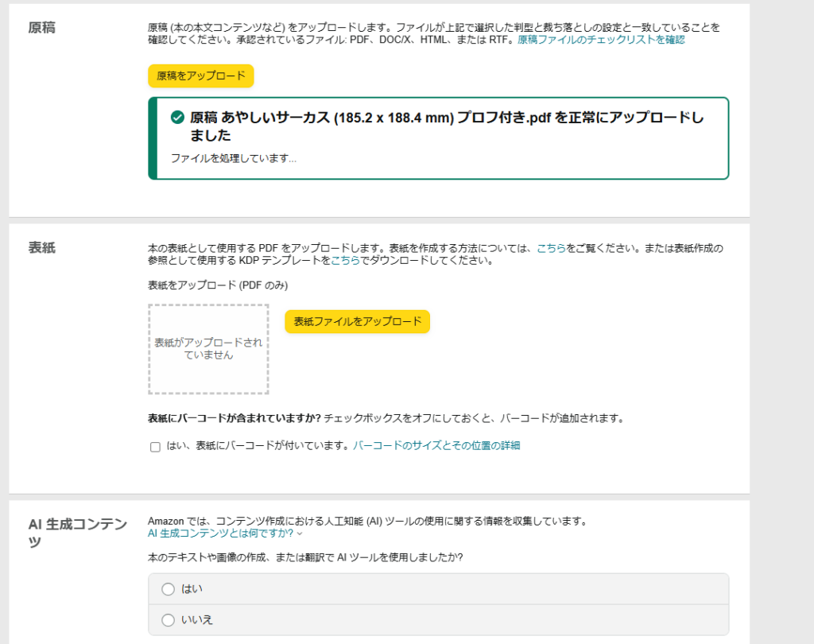Open the first こちら link about cover creation

[551, 248]
